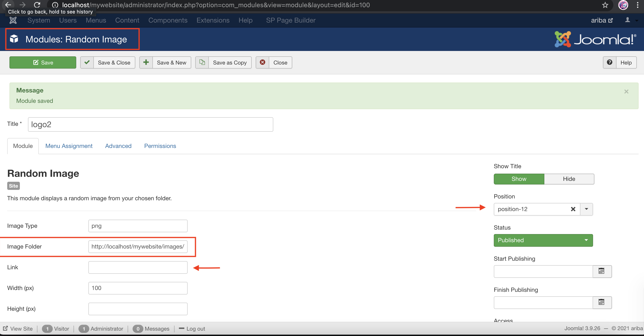Click the green Save button
This screenshot has height=336, width=644.
tap(43, 62)
